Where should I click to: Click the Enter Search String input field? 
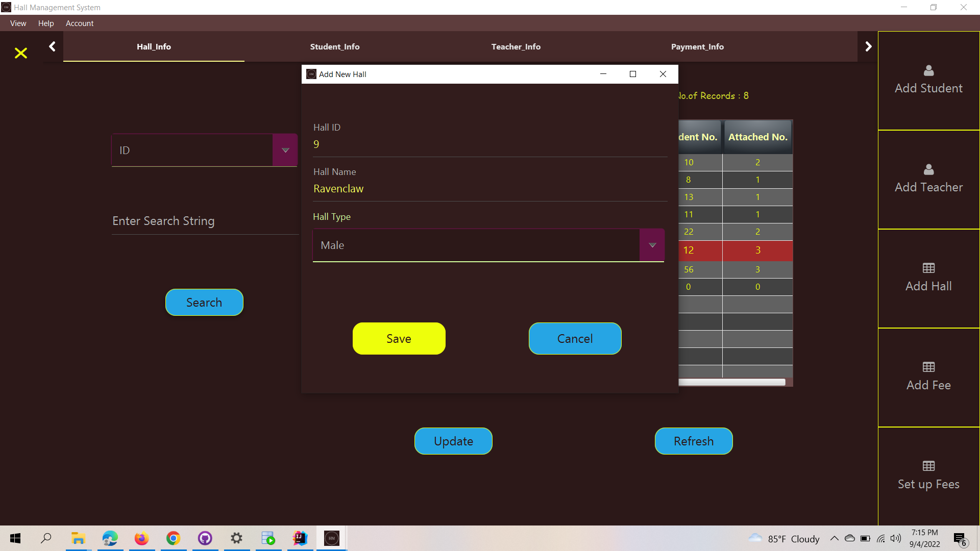pos(204,221)
